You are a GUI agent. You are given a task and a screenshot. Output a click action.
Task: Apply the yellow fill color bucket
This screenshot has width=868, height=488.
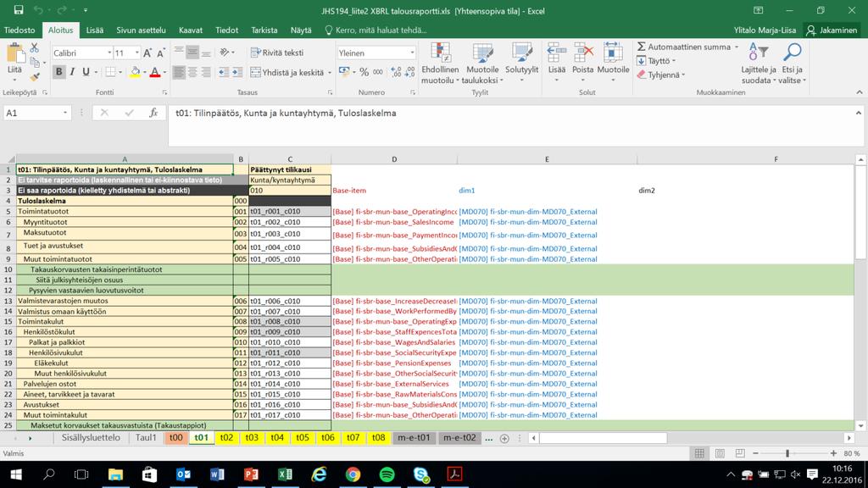[x=135, y=72]
